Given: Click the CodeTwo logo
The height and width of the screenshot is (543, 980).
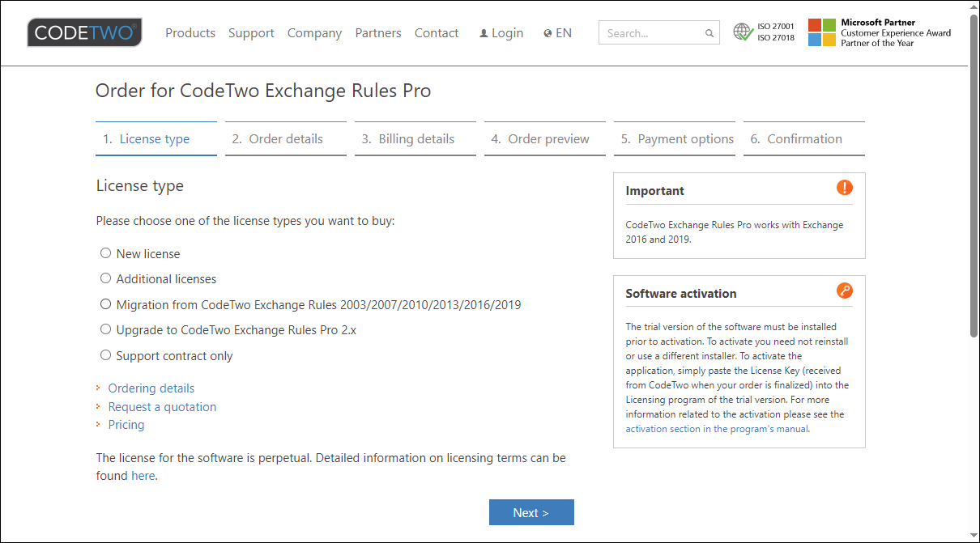Looking at the screenshot, I should [x=83, y=32].
